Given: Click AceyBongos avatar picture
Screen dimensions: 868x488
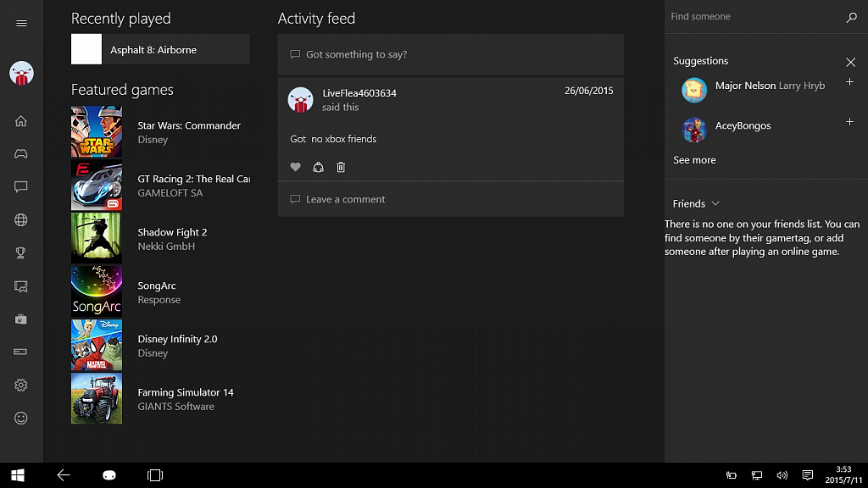Looking at the screenshot, I should pos(694,130).
